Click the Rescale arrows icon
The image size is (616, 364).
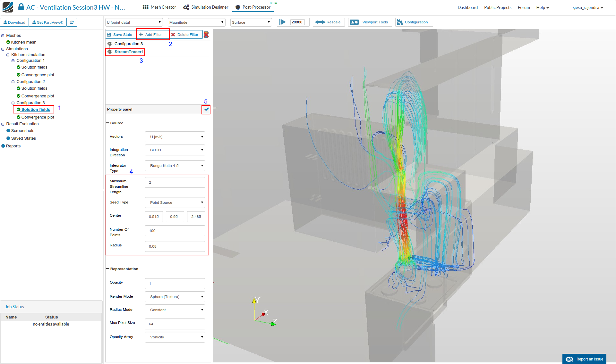[320, 22]
